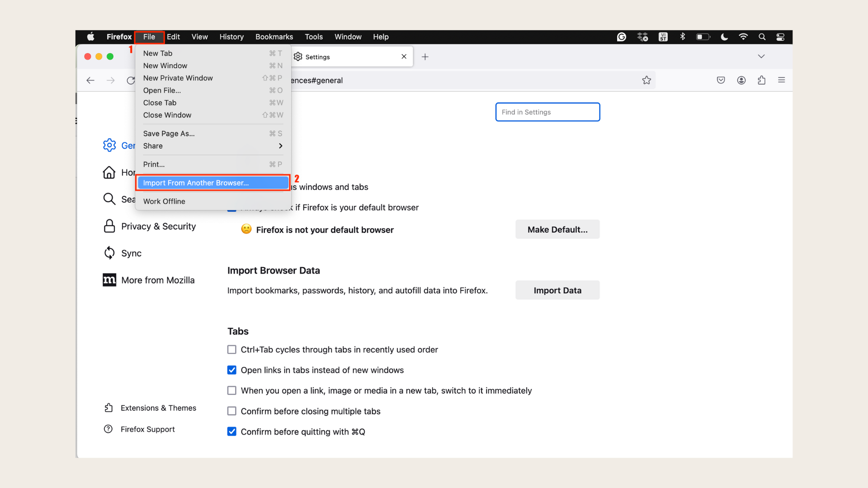
Task: Open battery status icon
Action: [x=703, y=37]
